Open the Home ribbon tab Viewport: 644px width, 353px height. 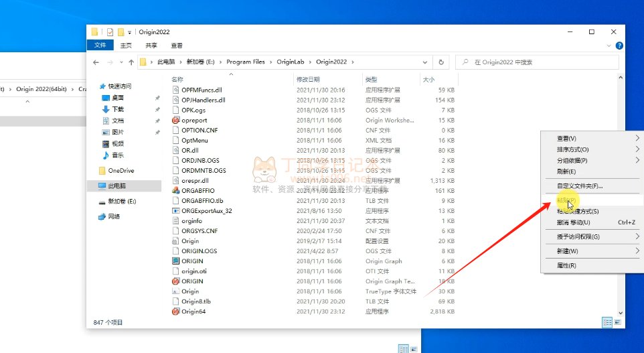pos(126,46)
